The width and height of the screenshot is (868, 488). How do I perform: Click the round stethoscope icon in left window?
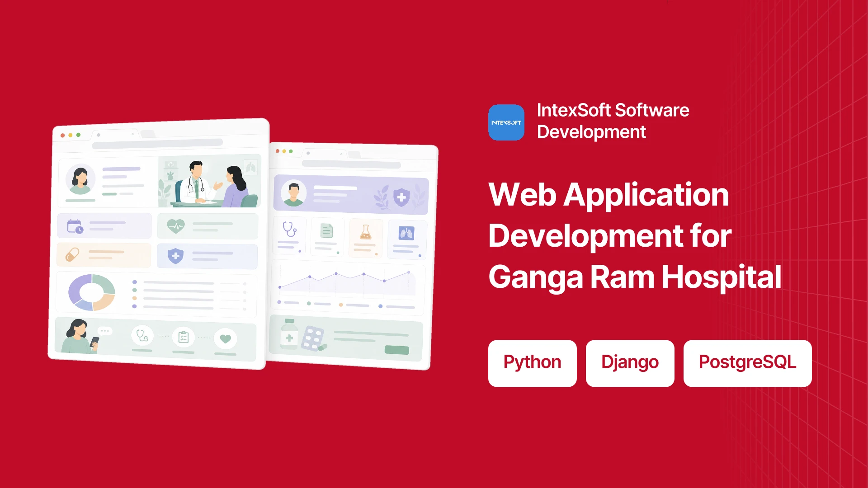coord(142,336)
